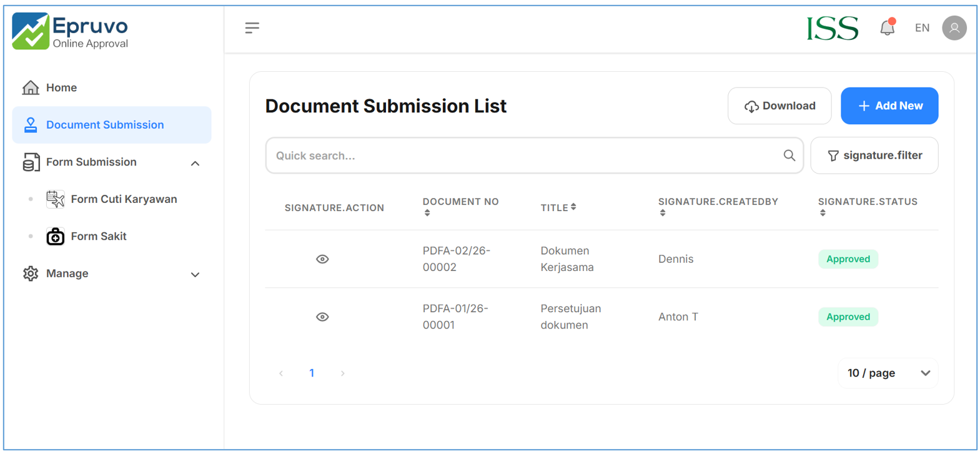
Task: Open the 10 / page dropdown
Action: coord(888,373)
